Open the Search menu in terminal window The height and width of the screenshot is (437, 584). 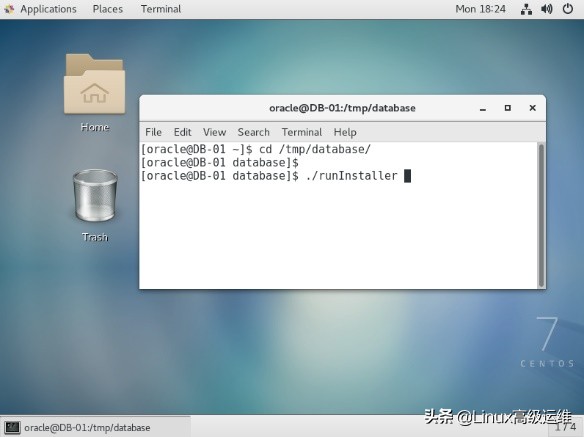(254, 132)
